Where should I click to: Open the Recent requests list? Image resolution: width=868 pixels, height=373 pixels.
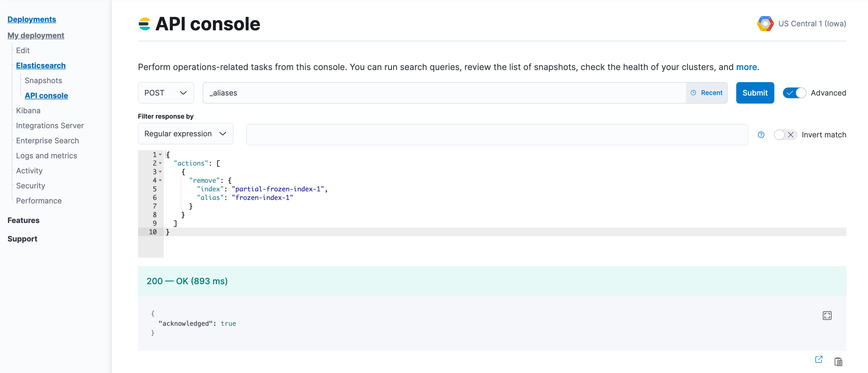[707, 93]
